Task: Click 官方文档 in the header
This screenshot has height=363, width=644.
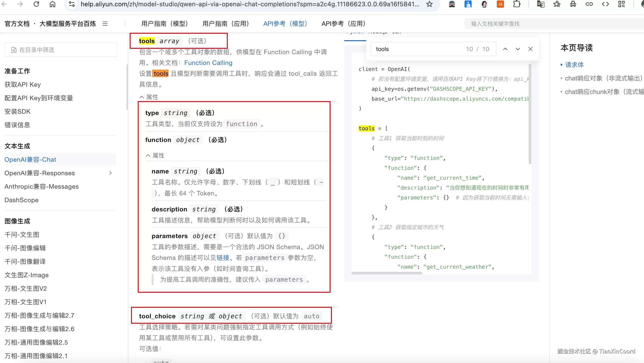Action: (x=17, y=24)
